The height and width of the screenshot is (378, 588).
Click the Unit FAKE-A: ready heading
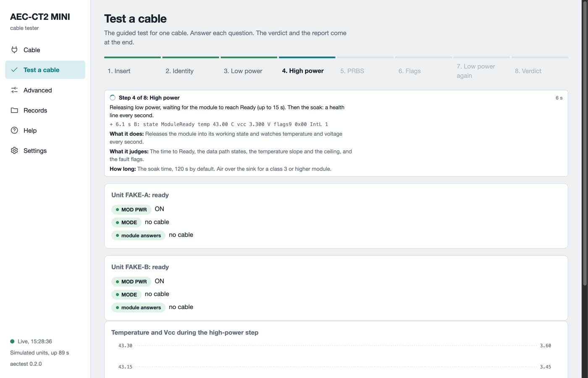pos(140,195)
